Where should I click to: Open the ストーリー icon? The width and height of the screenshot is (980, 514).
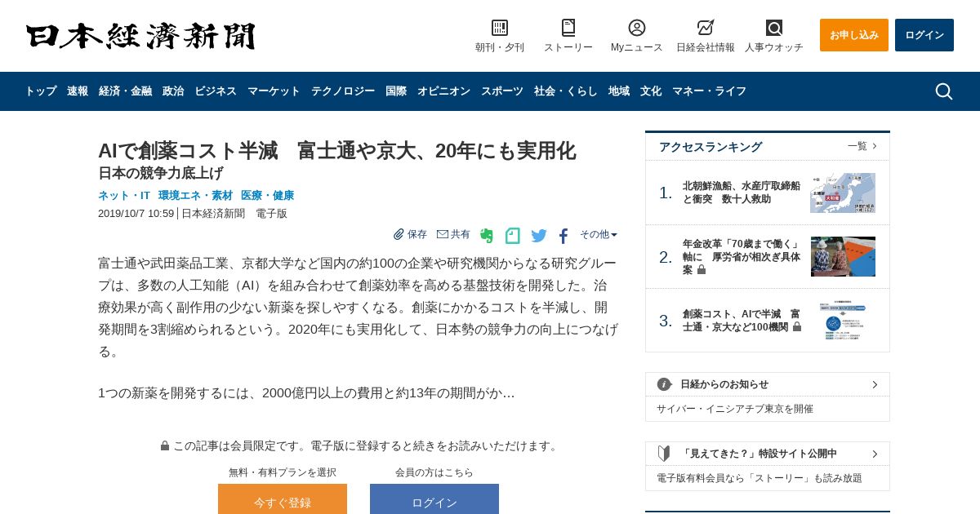(x=568, y=28)
